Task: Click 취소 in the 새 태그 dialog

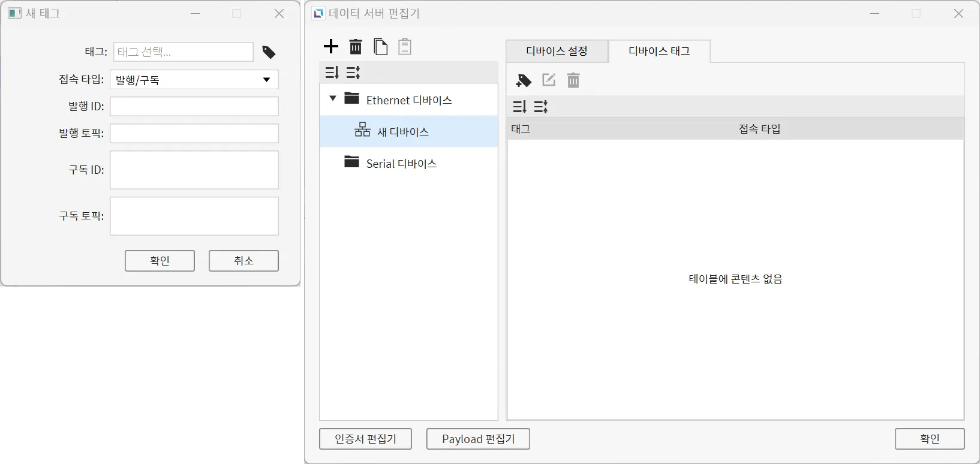Action: (244, 261)
